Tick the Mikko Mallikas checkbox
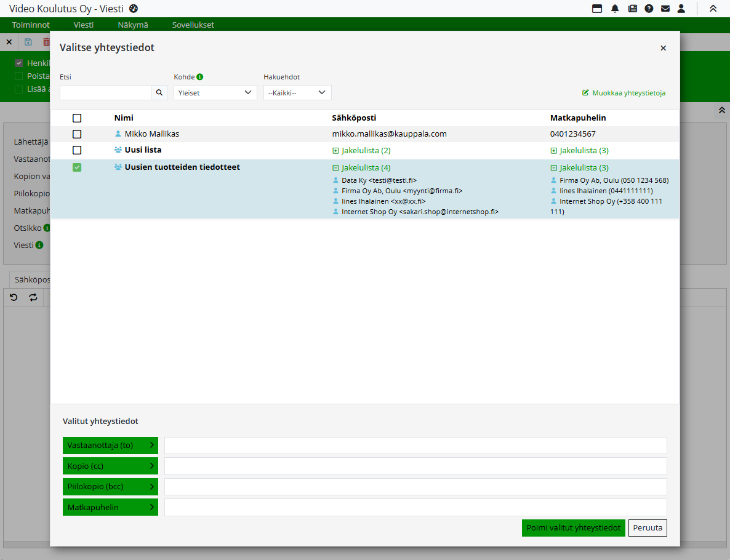The width and height of the screenshot is (730, 560). pos(77,134)
